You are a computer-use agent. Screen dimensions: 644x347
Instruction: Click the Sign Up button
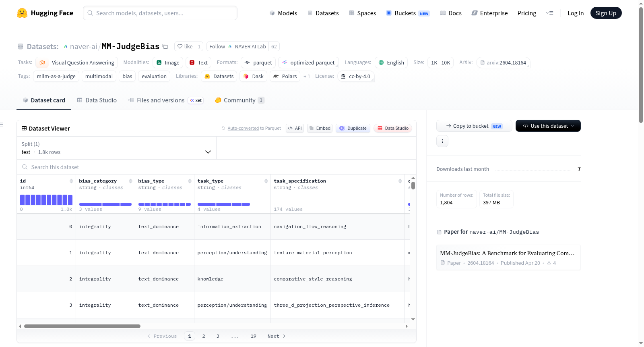click(606, 13)
